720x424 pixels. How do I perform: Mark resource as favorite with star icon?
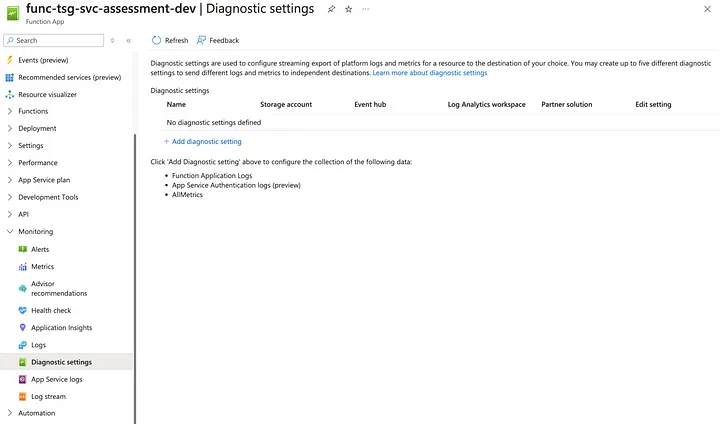349,9
